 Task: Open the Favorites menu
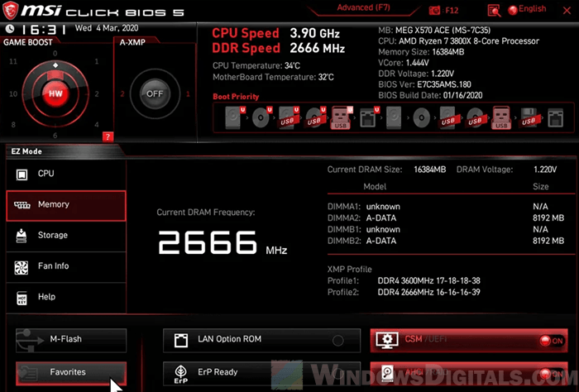(x=71, y=373)
